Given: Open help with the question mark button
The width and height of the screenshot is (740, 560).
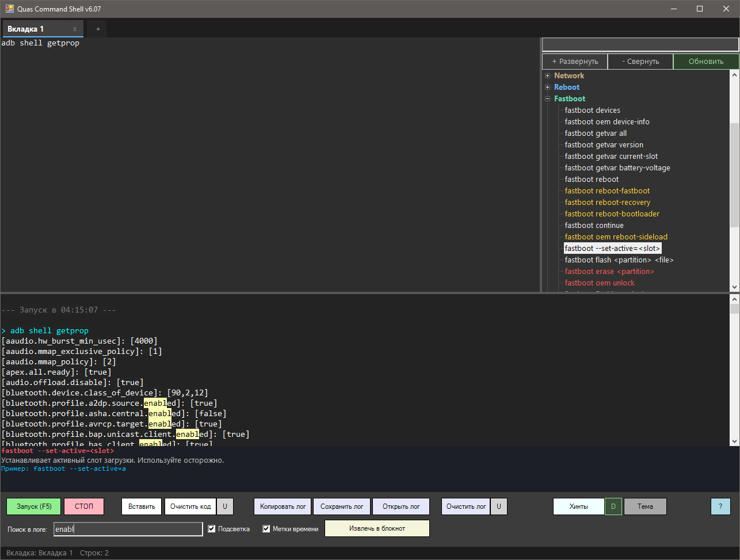Looking at the screenshot, I should [720, 506].
